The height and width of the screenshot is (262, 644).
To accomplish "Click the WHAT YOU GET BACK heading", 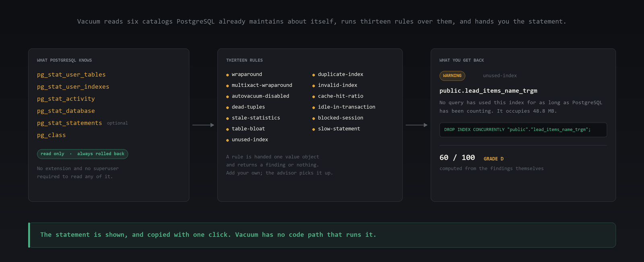I will (462, 60).
